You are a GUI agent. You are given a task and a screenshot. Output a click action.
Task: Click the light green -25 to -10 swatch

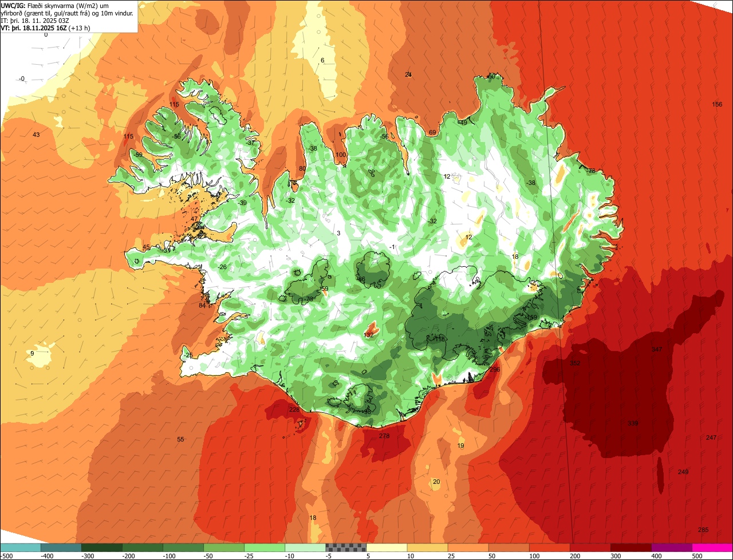pos(264,547)
